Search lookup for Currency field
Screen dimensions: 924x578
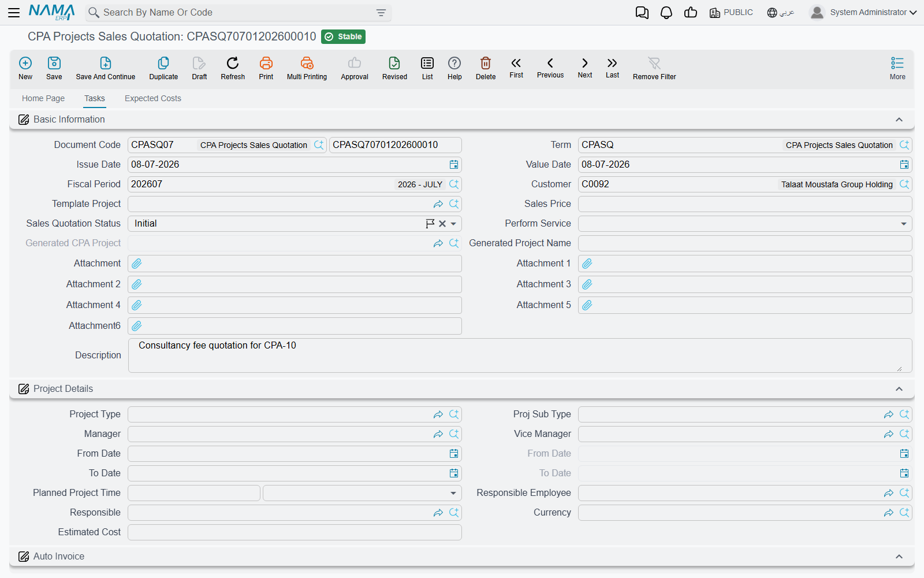[x=904, y=513]
